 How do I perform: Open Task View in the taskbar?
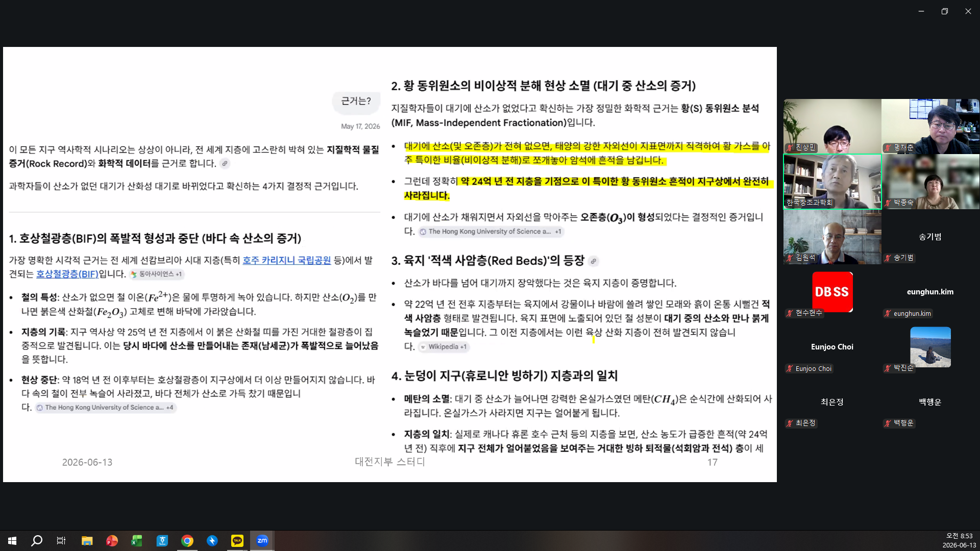click(61, 541)
